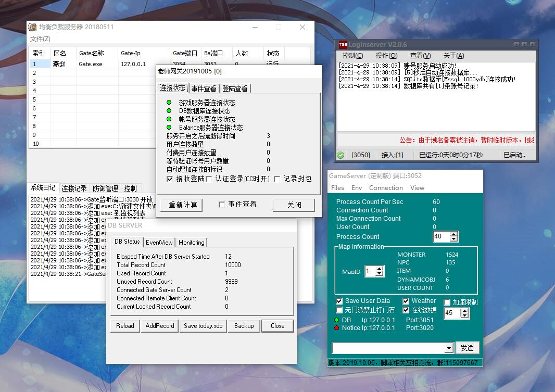Click the TGS Loginserver title bar logo
555x392 pixels.
click(343, 45)
